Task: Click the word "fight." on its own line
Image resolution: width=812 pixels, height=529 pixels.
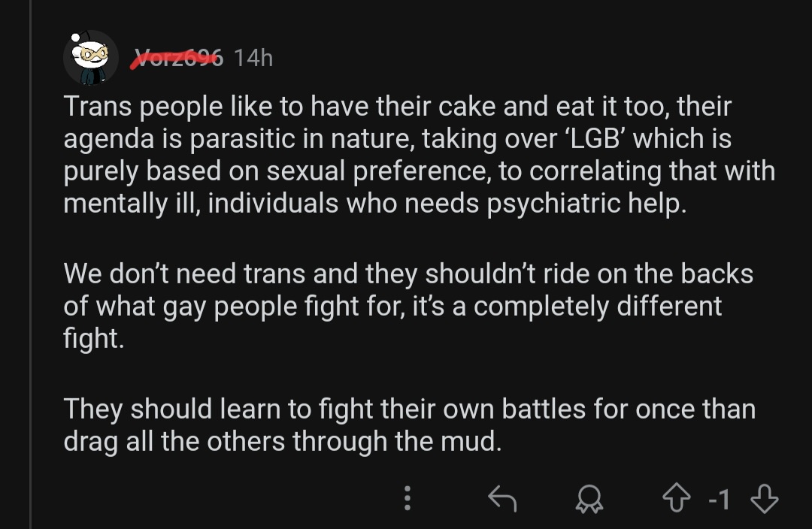Action: click(93, 338)
